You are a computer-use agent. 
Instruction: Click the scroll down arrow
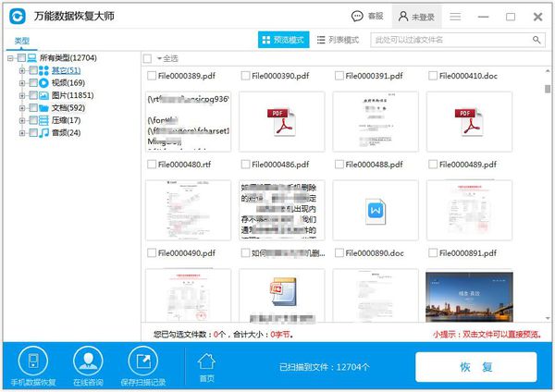pyautogui.click(x=548, y=318)
